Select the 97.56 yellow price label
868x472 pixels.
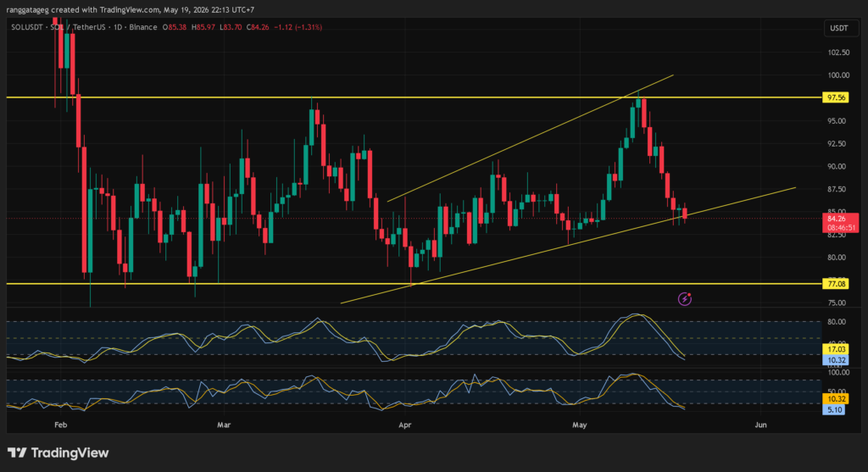click(836, 97)
